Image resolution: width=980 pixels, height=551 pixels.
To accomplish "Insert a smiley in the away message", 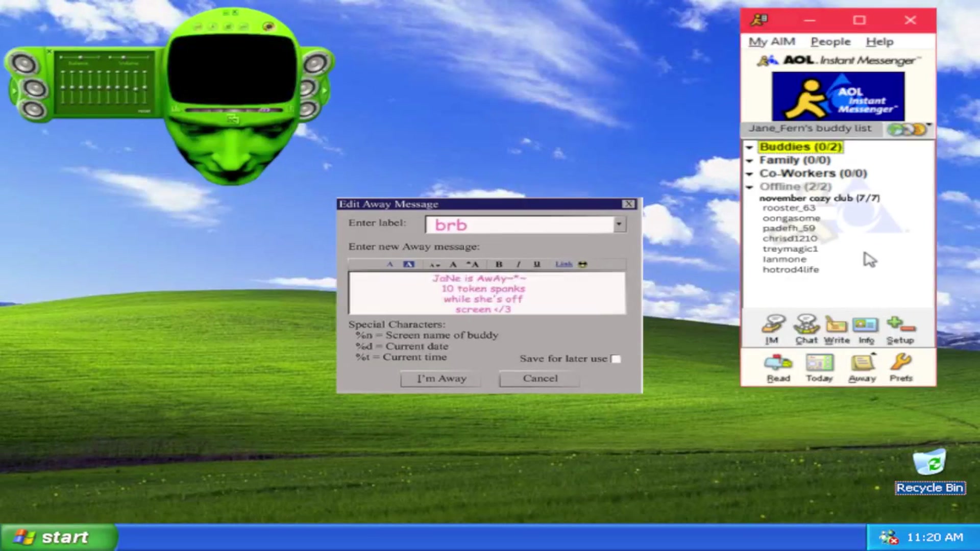I will (x=583, y=264).
